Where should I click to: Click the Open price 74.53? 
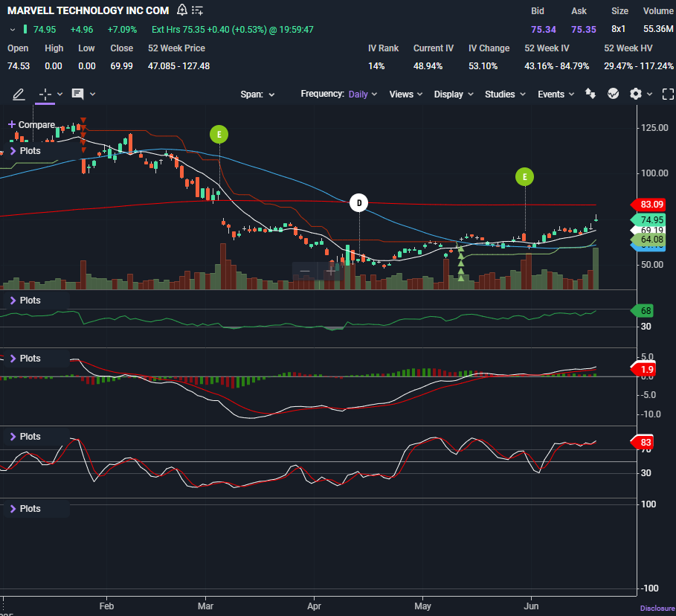pyautogui.click(x=19, y=66)
